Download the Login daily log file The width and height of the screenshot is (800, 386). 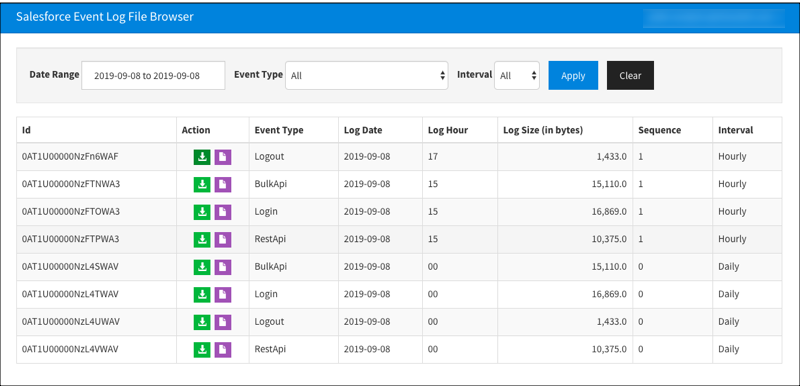(x=202, y=295)
